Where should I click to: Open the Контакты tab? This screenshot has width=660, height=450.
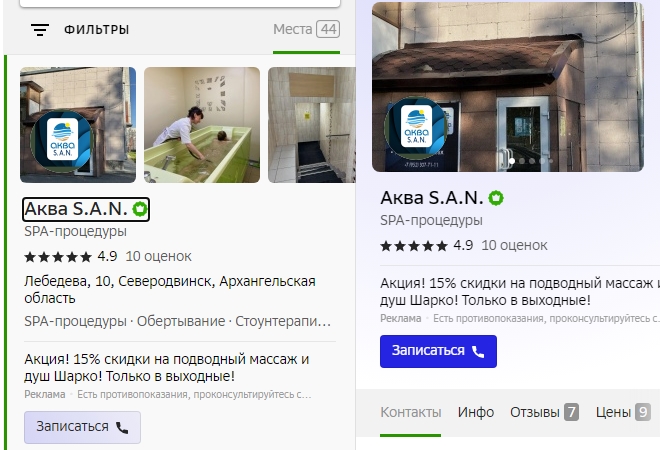pos(411,412)
